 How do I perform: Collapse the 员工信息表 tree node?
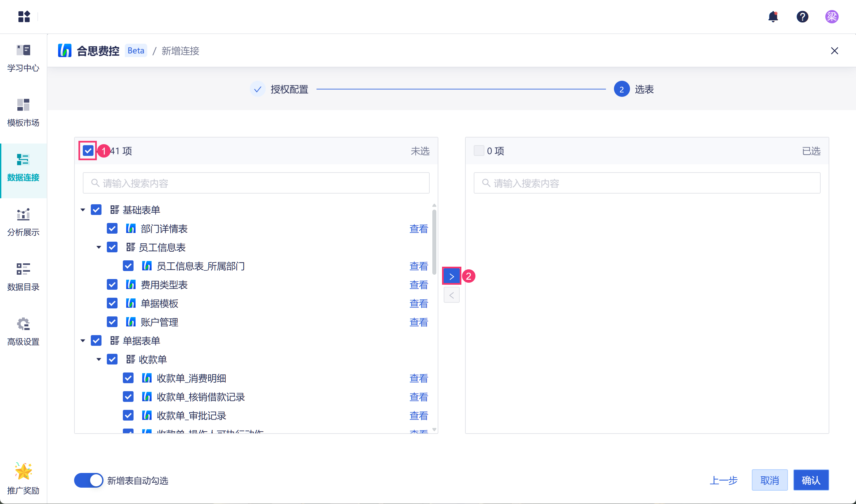pyautogui.click(x=98, y=247)
